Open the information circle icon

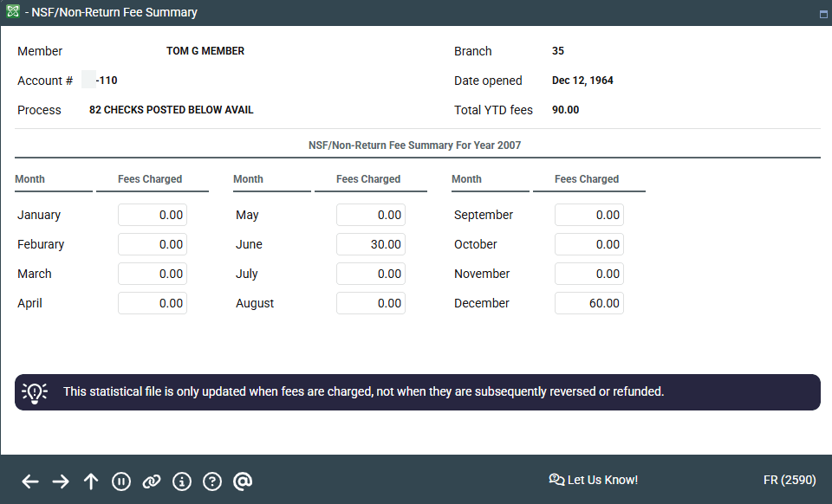[x=182, y=481]
